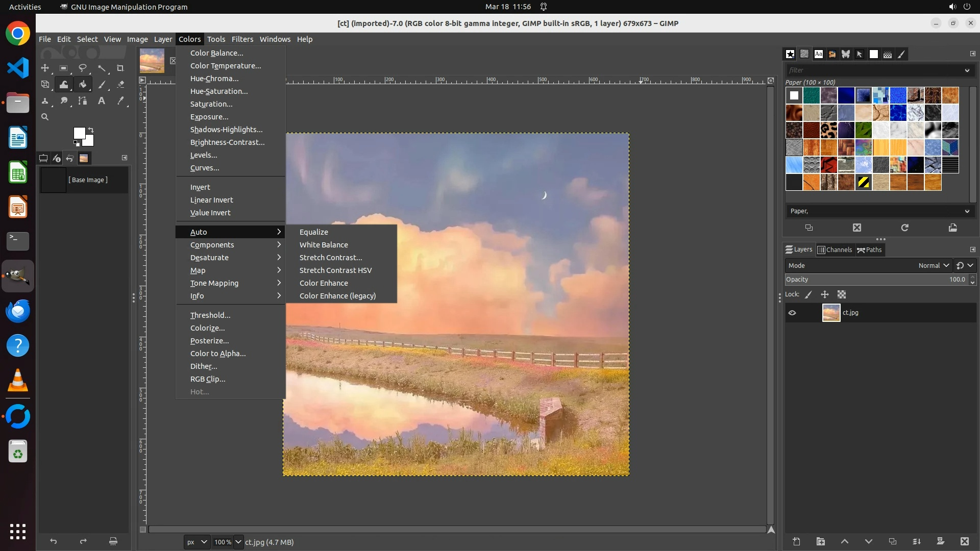
Task: Open the layer Mode Normal dropdown
Action: pos(933,265)
